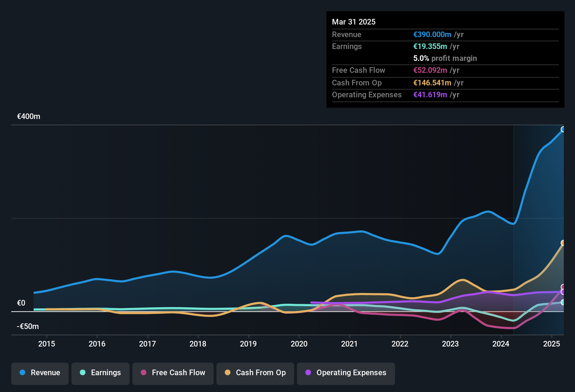The height and width of the screenshot is (392, 575).
Task: Click the €390.000m revenue value
Action: (432, 34)
